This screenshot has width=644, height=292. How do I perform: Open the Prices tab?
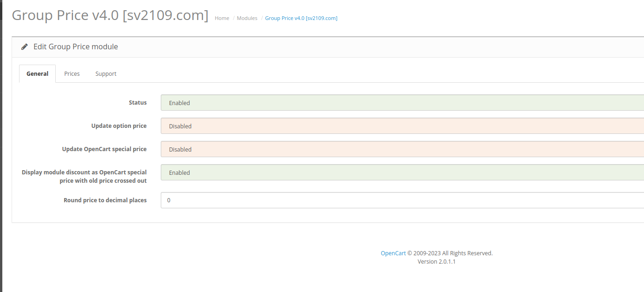[x=72, y=74]
